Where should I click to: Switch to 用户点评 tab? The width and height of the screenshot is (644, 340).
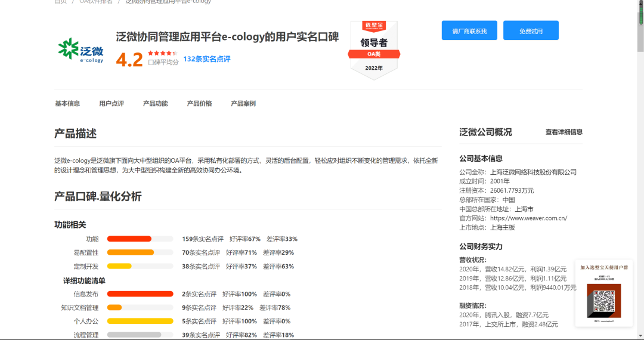pyautogui.click(x=112, y=103)
